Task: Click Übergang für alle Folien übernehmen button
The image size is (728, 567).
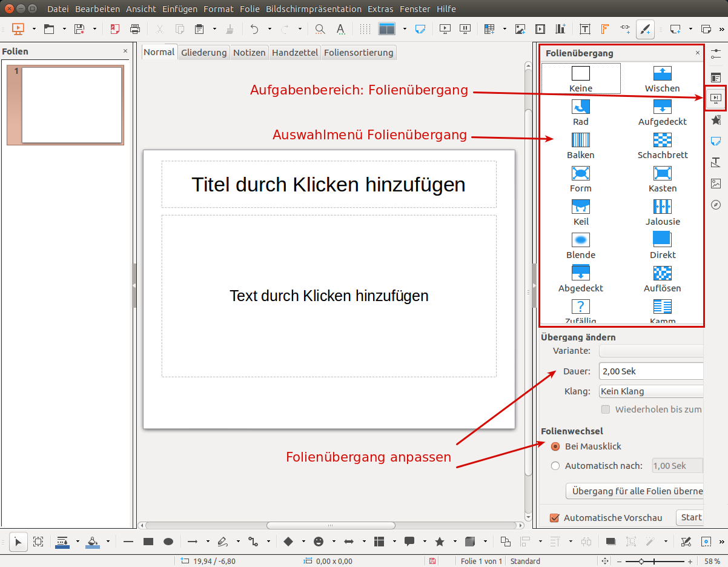Action: coord(635,491)
